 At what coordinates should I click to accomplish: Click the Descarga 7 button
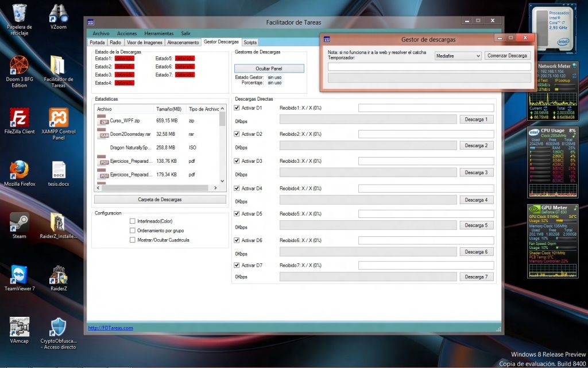tap(476, 277)
